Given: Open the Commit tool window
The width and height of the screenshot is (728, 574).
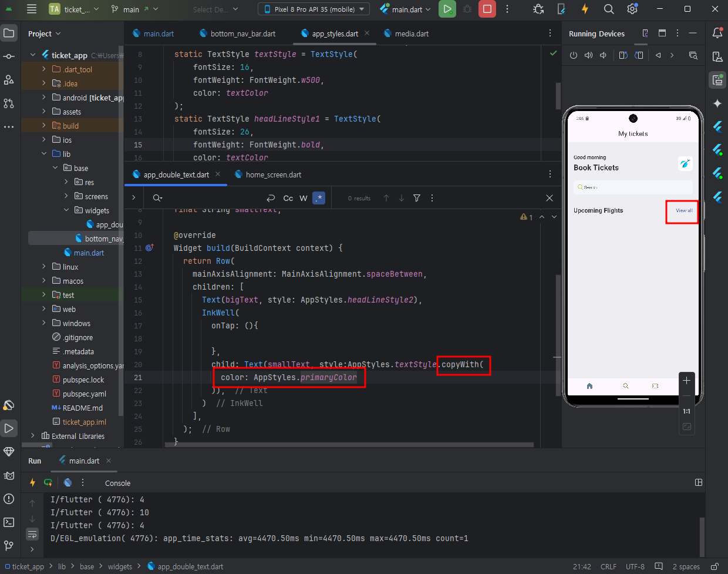Looking at the screenshot, I should [x=9, y=56].
